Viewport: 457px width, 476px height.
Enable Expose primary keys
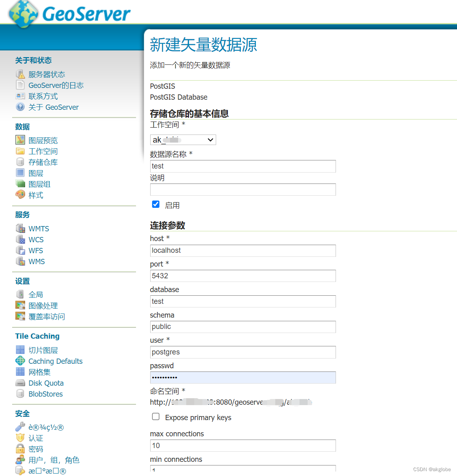tap(155, 416)
